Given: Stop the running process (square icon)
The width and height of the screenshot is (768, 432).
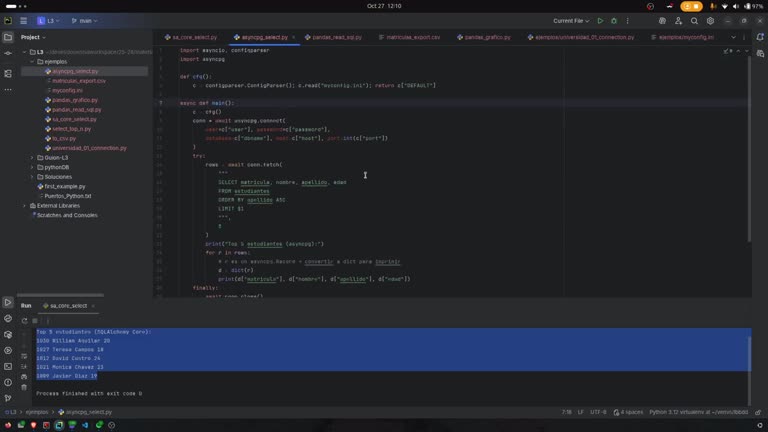Looking at the screenshot, I should click(35, 321).
